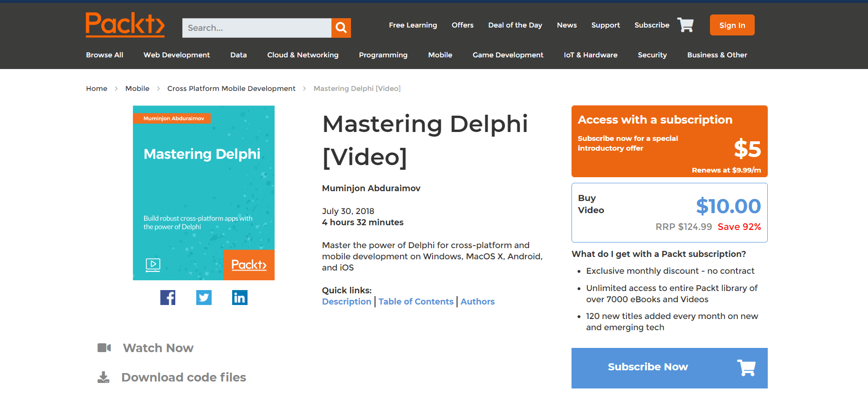Click the July 30, 2018 date

point(348,211)
